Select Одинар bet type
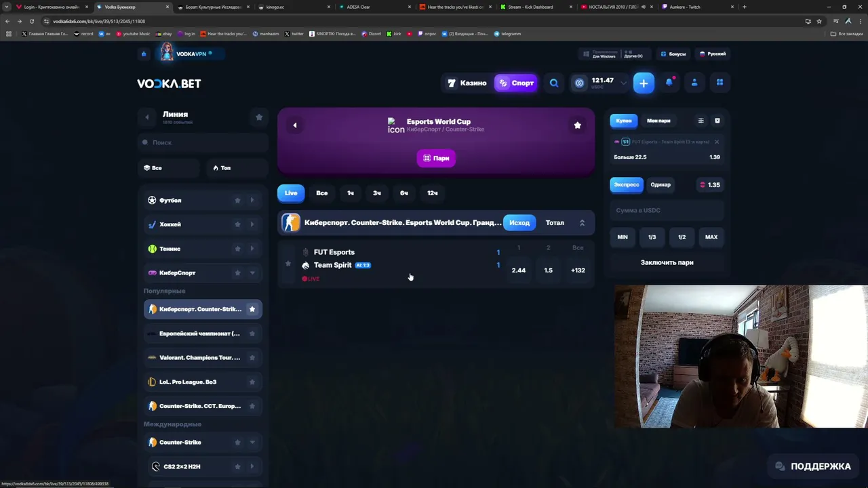 point(660,184)
